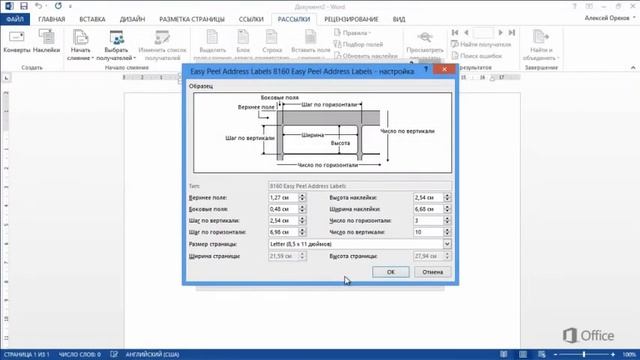Adjust Число по вертикали with the spinner

(x=447, y=232)
